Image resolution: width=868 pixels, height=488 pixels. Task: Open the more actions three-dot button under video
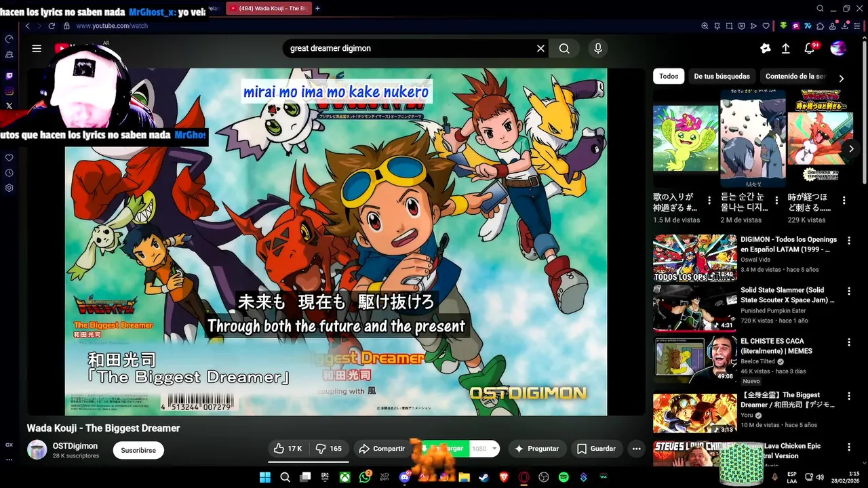tap(636, 449)
